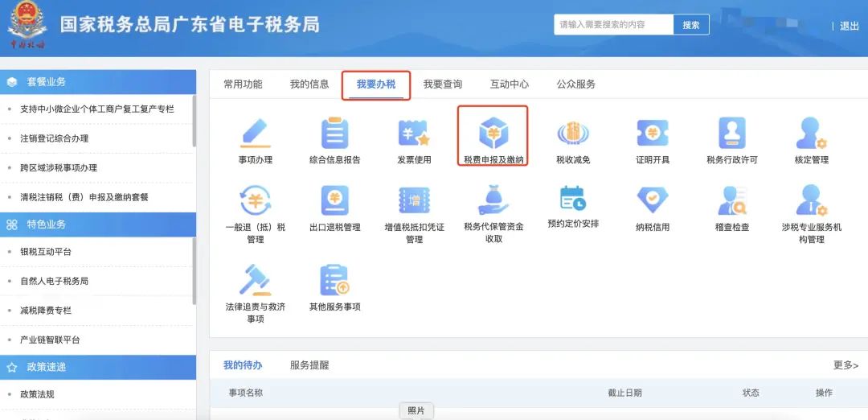Switch to the 我要查询 tab
Image resolution: width=868 pixels, height=420 pixels.
click(443, 84)
